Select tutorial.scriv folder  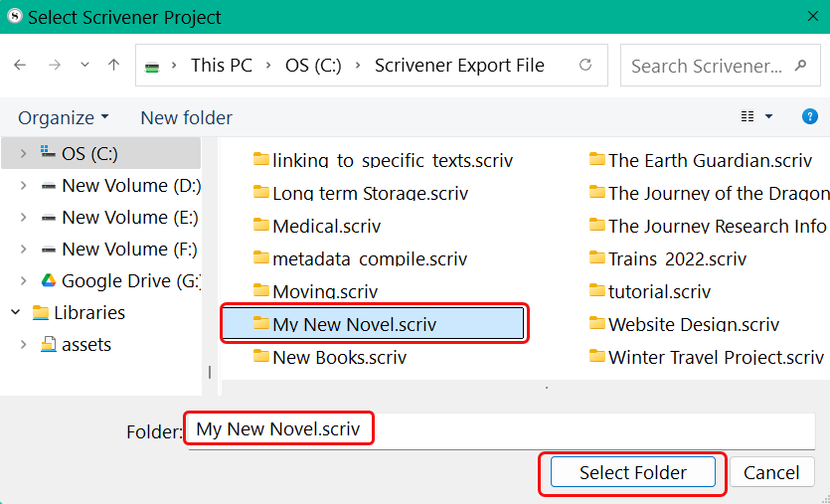[650, 291]
